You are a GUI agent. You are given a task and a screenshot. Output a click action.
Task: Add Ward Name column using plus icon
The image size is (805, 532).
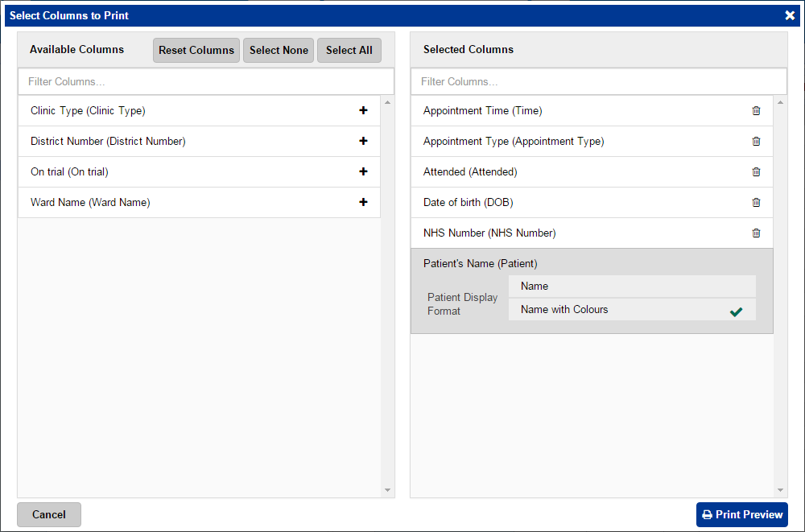pos(363,203)
